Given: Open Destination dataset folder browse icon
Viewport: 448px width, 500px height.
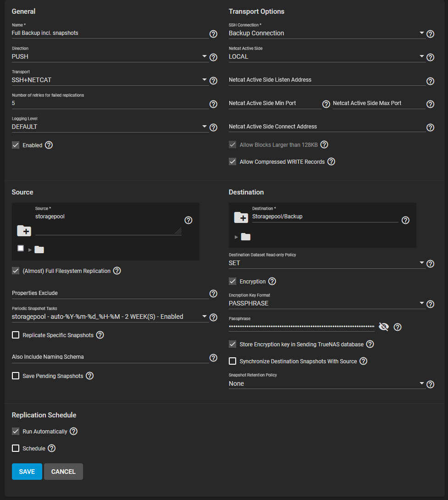Looking at the screenshot, I should point(241,217).
